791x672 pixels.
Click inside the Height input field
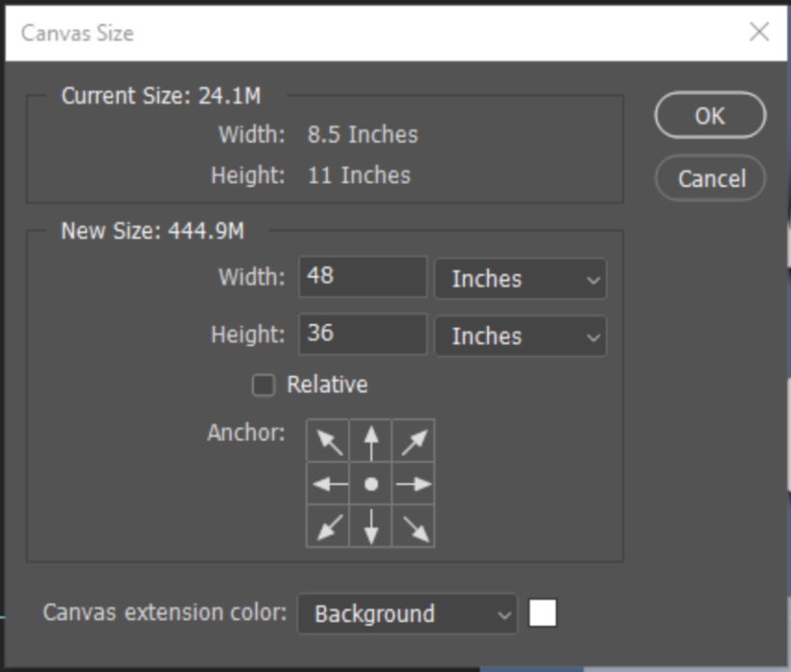click(x=361, y=335)
